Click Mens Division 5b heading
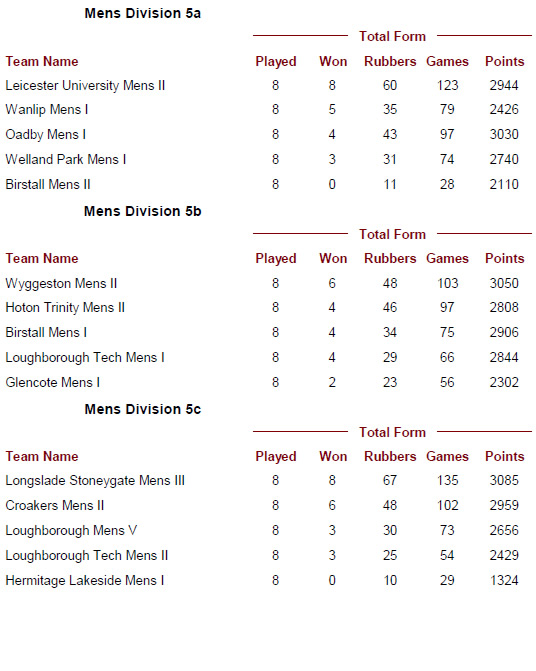The image size is (536, 671). click(142, 211)
